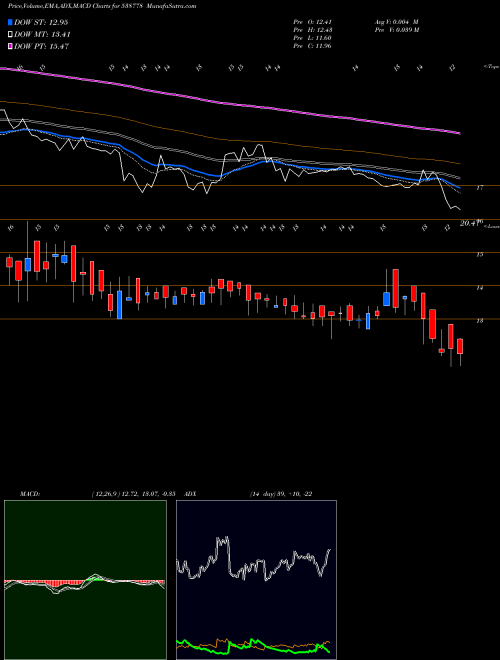Click the ADX '(14 day)' parameter values
Viewport: 500px width, 660px height.
(x=262, y=494)
